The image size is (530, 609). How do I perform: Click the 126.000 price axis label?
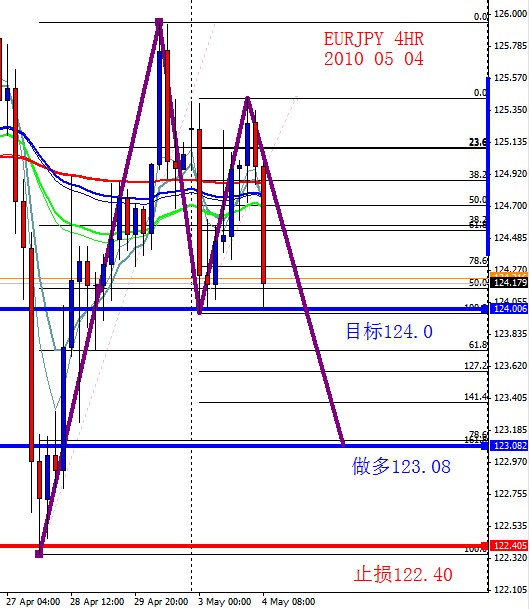click(511, 14)
